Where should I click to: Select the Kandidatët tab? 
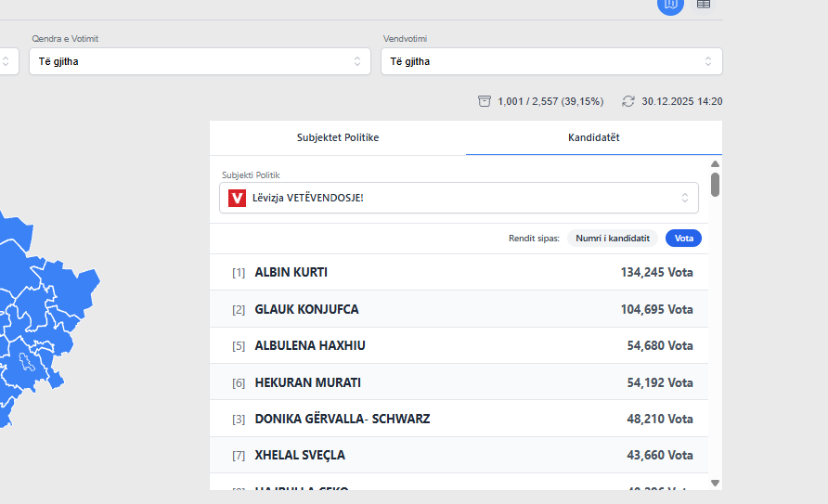594,137
